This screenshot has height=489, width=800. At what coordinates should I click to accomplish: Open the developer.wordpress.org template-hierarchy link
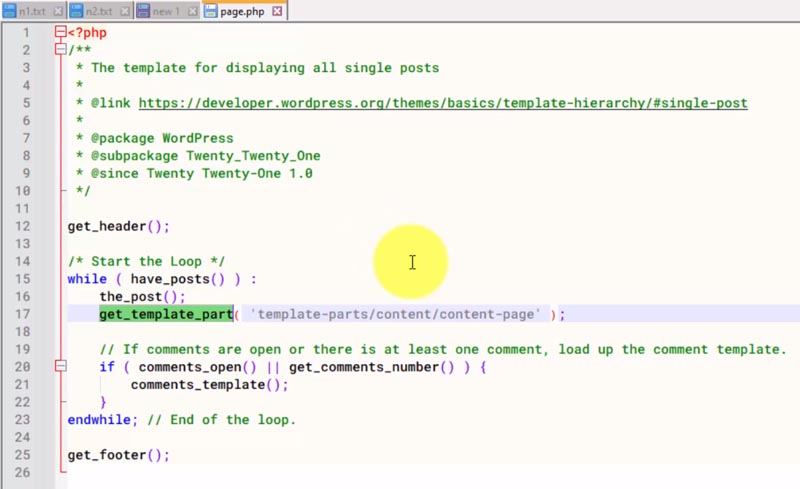(443, 103)
